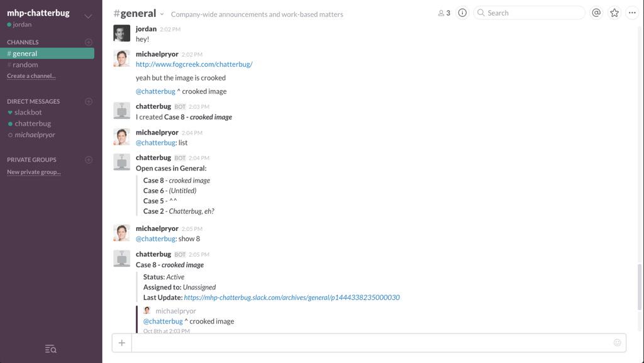Click jordan's avatar on the hey! message
This screenshot has height=363, width=644.
point(121,33)
